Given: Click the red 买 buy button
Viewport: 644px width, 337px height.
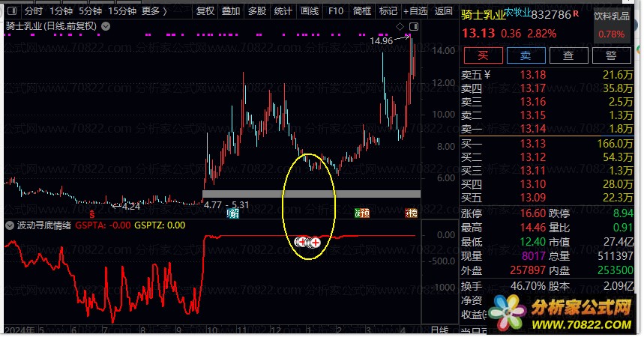Looking at the screenshot, I should coord(483,55).
